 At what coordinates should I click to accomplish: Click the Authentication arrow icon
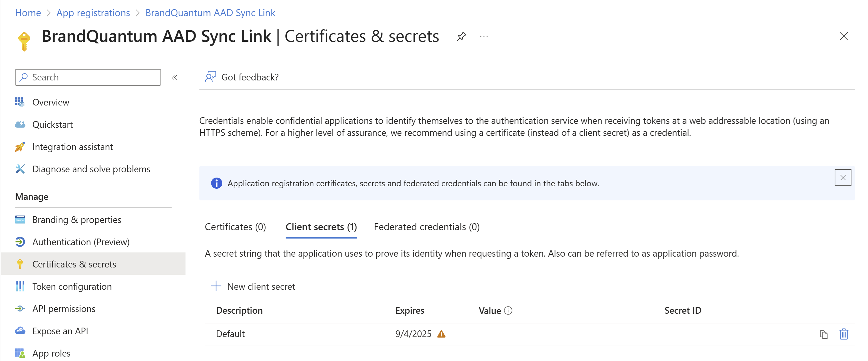point(20,242)
